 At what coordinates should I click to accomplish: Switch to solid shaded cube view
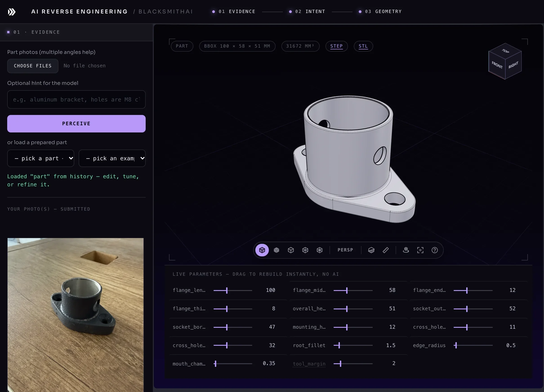click(276, 250)
